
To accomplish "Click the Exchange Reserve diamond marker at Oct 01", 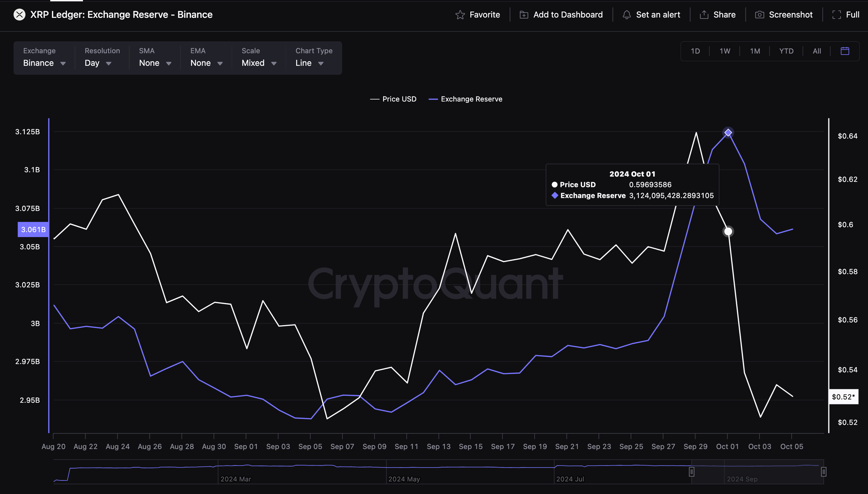I will click(728, 132).
